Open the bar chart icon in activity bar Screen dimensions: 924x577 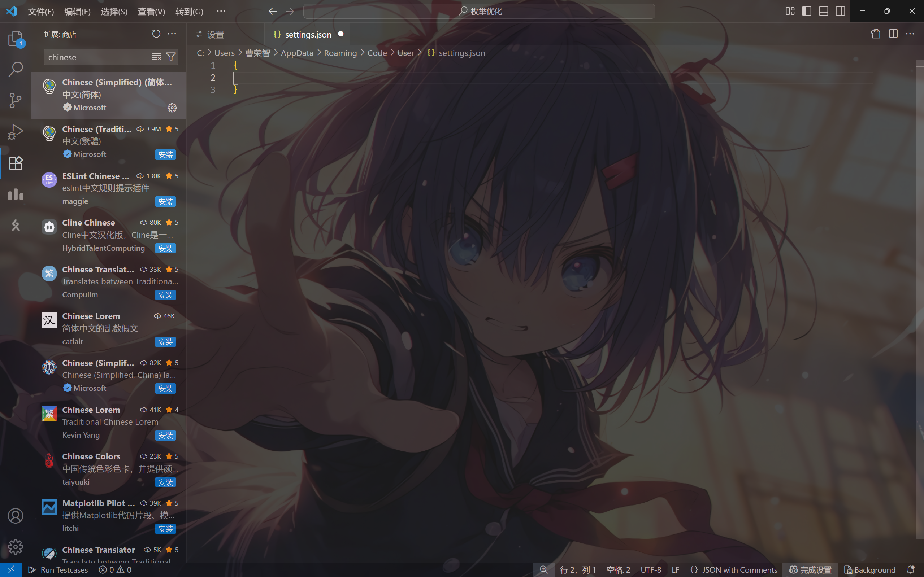(x=16, y=194)
